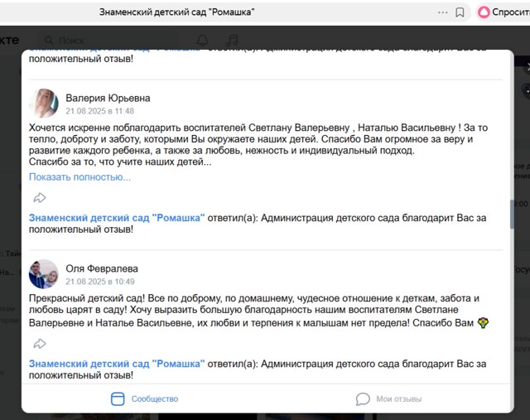The height and width of the screenshot is (420, 530).
Task: Open the three-dots page menu
Action: point(443,12)
